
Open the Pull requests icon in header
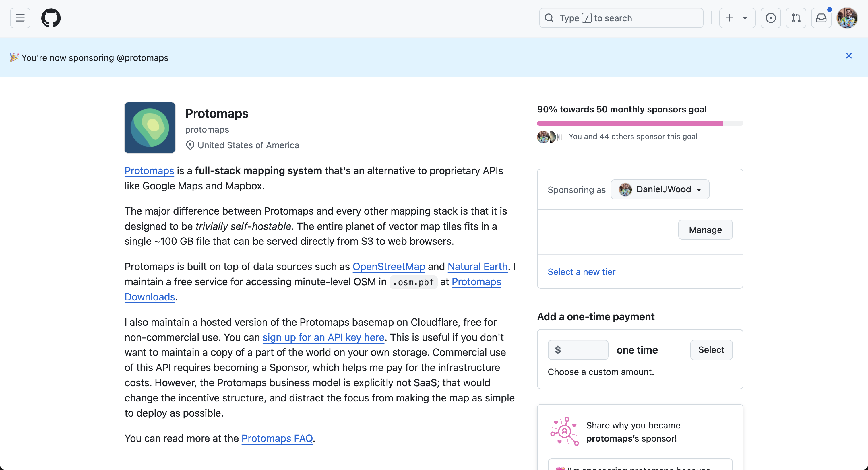796,18
